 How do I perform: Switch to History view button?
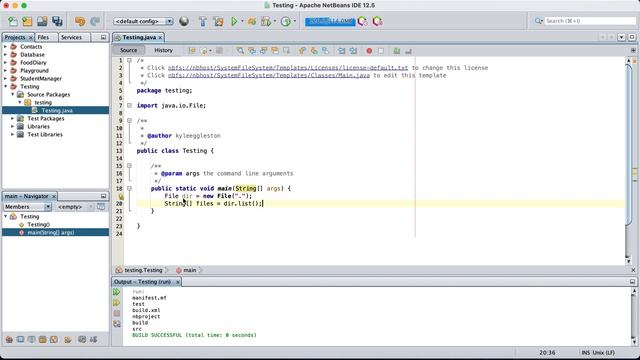163,50
